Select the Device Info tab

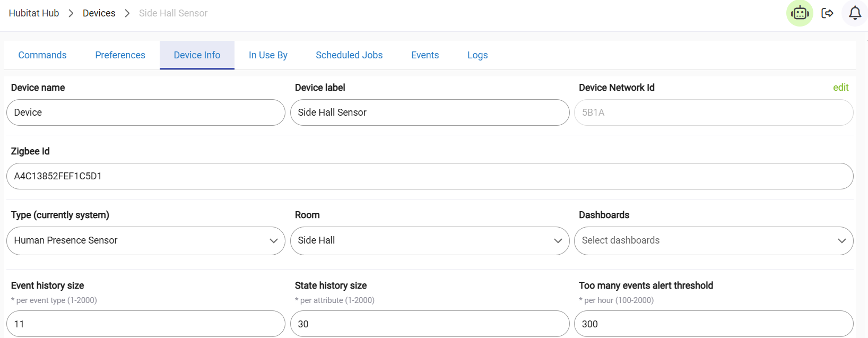(x=197, y=55)
